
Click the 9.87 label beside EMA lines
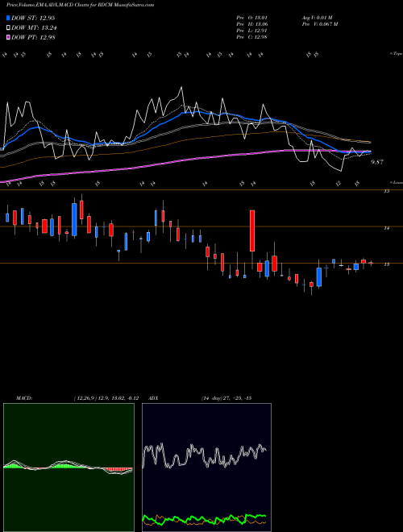click(377, 162)
